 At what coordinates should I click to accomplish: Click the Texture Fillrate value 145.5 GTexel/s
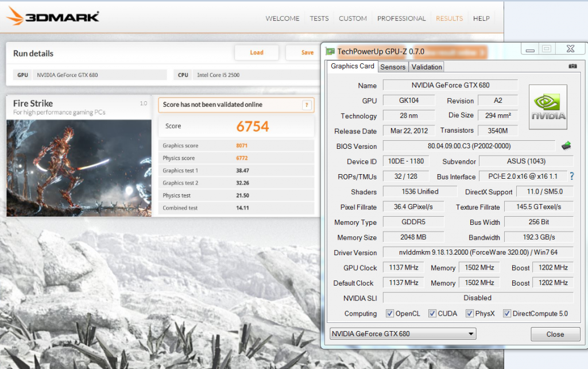coord(539,207)
